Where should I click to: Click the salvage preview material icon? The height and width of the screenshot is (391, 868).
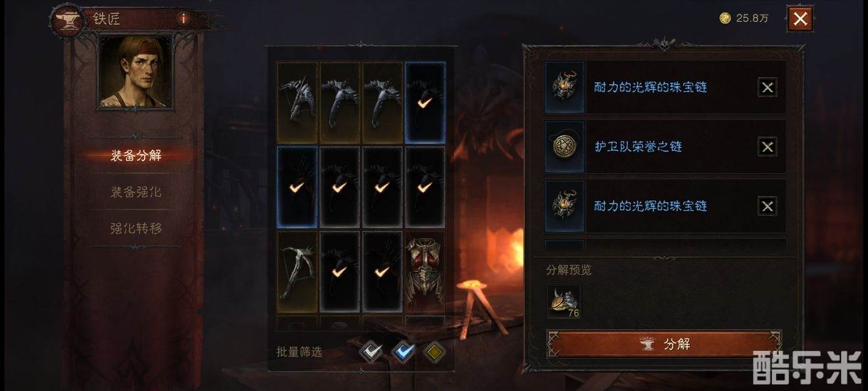tap(564, 301)
